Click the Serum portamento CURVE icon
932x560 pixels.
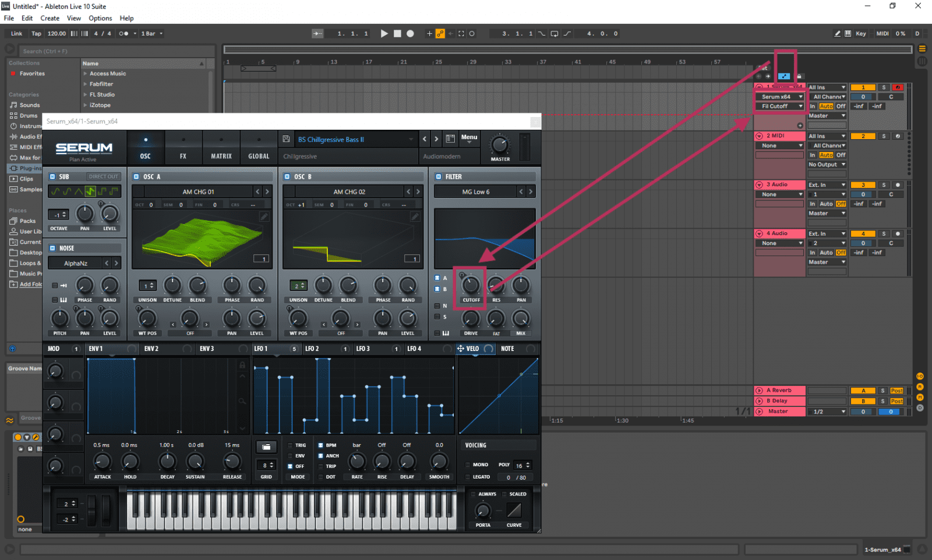pyautogui.click(x=514, y=511)
